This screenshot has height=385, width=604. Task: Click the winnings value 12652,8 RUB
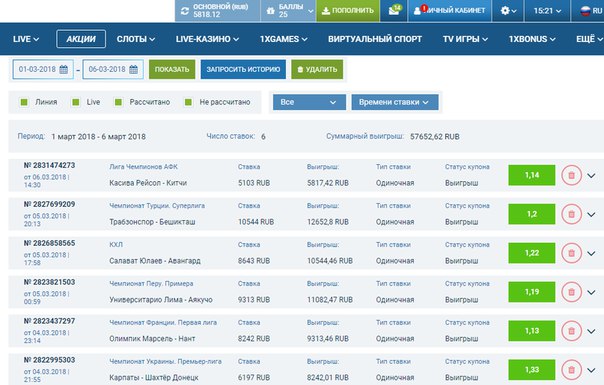tap(328, 222)
